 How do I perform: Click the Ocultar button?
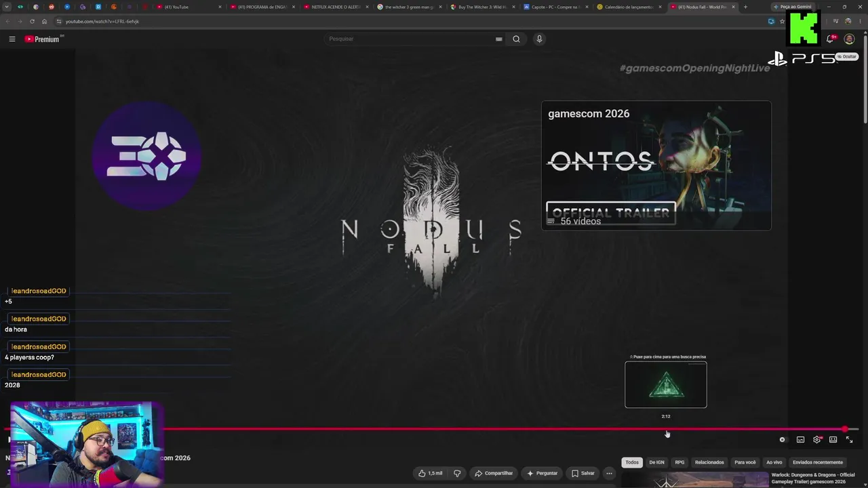click(x=848, y=57)
